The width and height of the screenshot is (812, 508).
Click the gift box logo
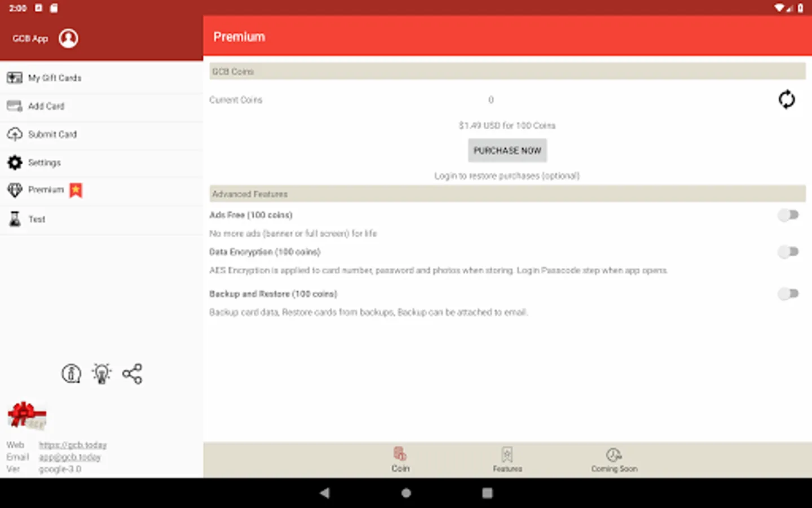pos(27,415)
